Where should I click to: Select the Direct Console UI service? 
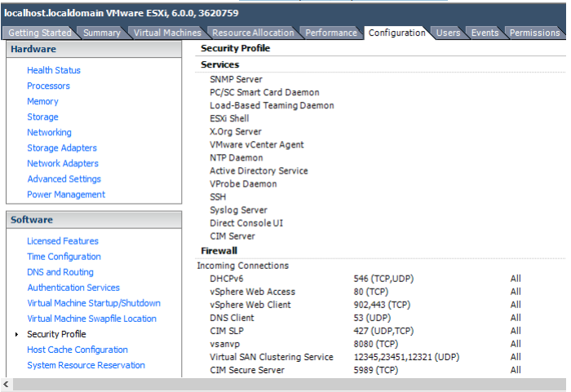pyautogui.click(x=246, y=223)
